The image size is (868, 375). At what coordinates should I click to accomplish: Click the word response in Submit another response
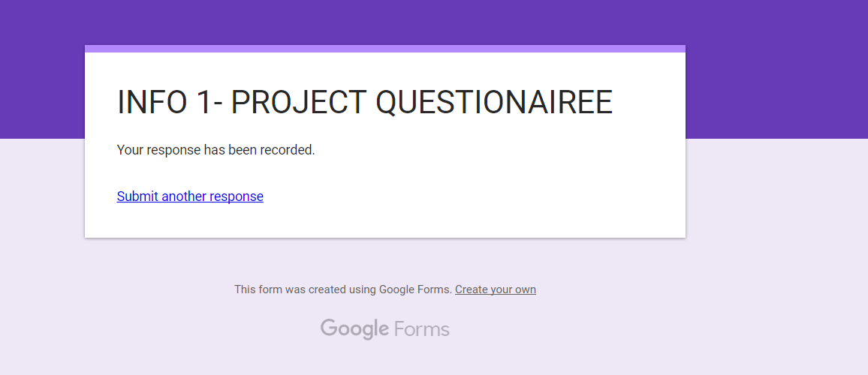(237, 196)
